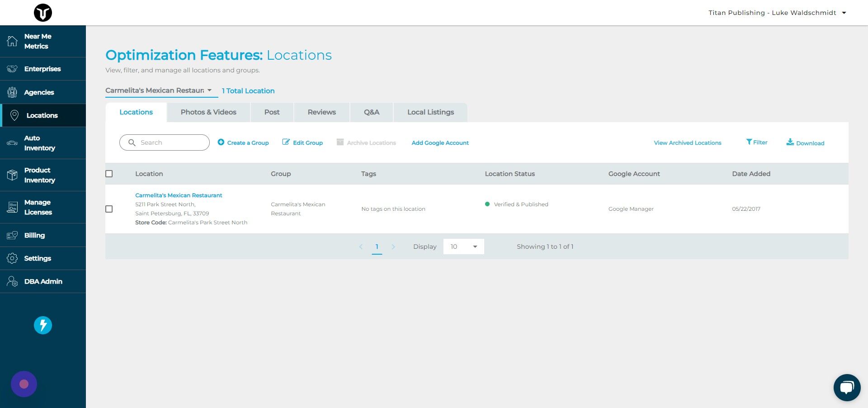The width and height of the screenshot is (868, 408).
Task: Click the Billing icon in sidebar
Action: [x=12, y=235]
